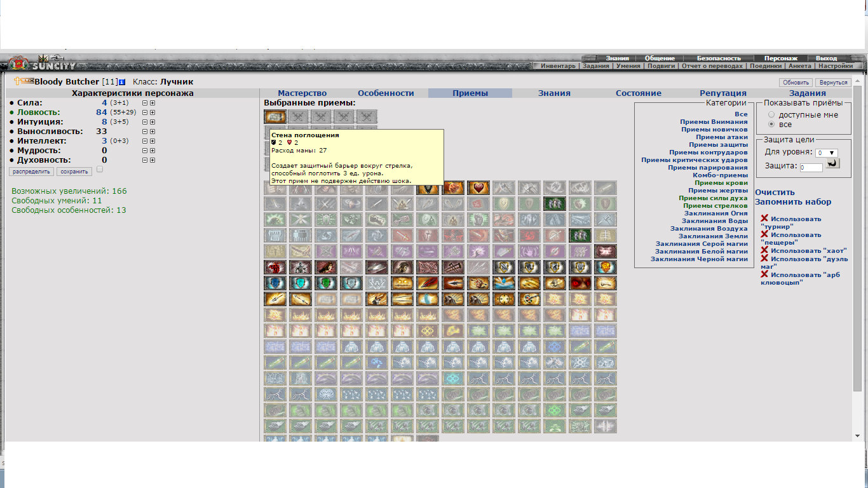The image size is (868, 488).
Task: Open info icon beside Bloody Butcher [11]
Action: coord(122,82)
